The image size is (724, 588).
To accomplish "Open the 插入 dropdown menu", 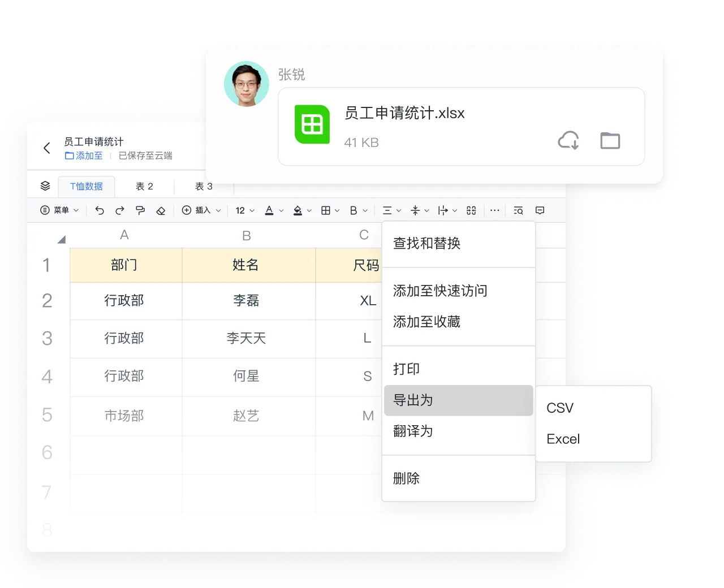I will point(201,210).
